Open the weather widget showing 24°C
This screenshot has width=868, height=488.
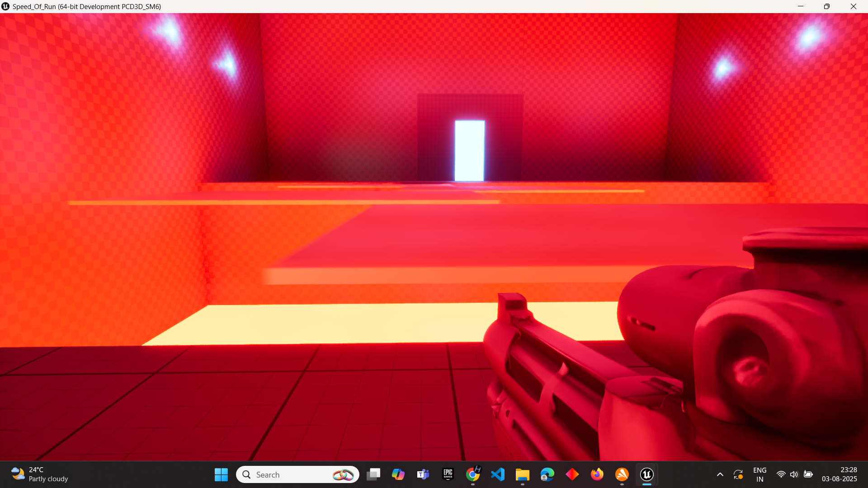tap(40, 474)
